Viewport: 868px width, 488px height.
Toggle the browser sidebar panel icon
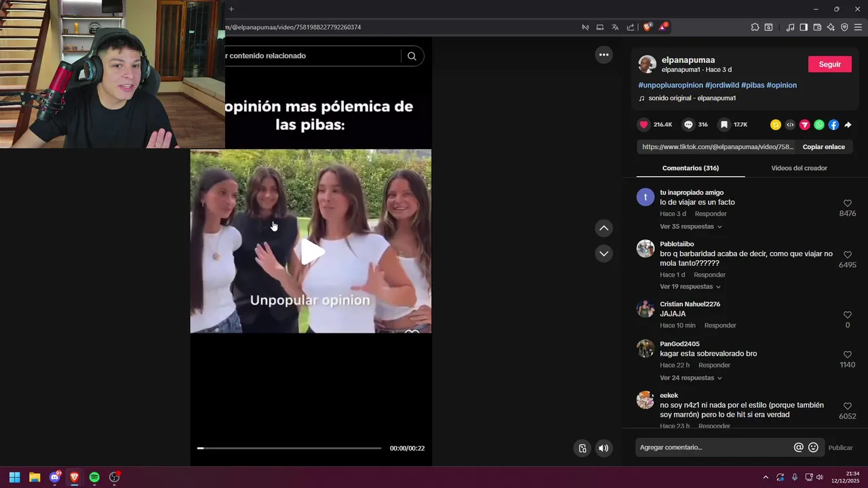(804, 27)
